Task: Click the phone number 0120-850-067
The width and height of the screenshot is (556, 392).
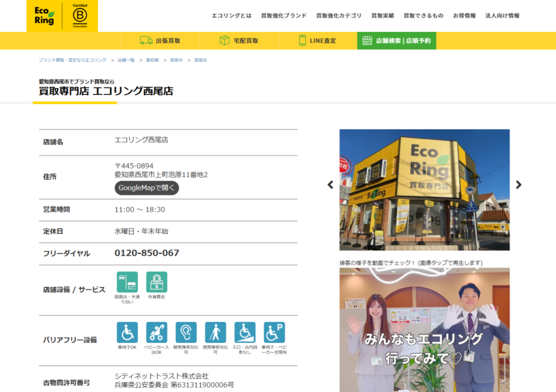Action: 147,253
